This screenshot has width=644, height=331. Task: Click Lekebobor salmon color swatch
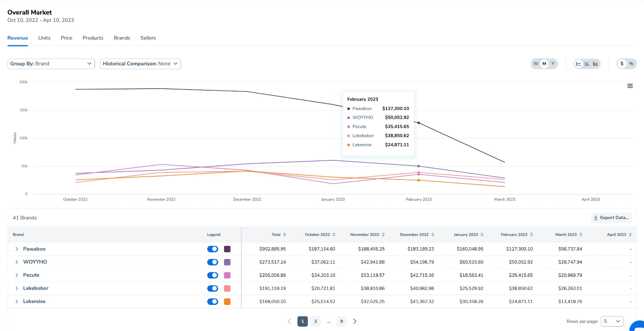coord(227,288)
